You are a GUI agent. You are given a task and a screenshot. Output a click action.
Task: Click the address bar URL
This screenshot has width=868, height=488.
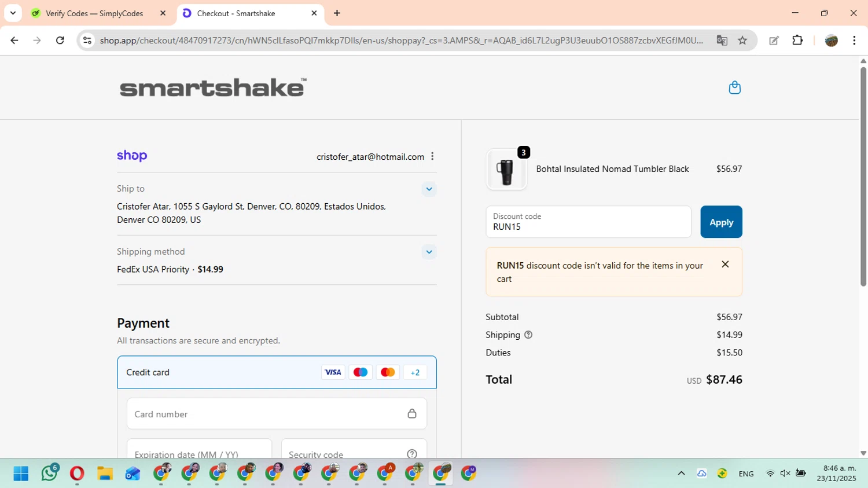pyautogui.click(x=401, y=40)
